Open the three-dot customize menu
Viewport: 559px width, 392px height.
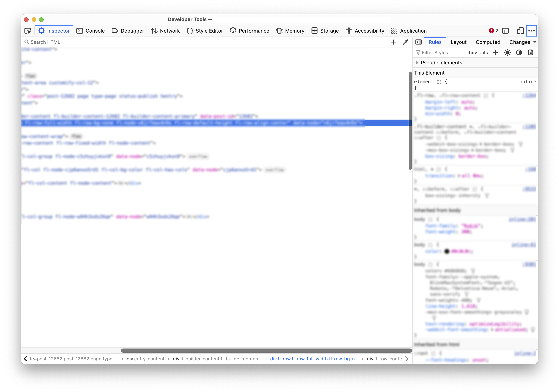pyautogui.click(x=532, y=31)
